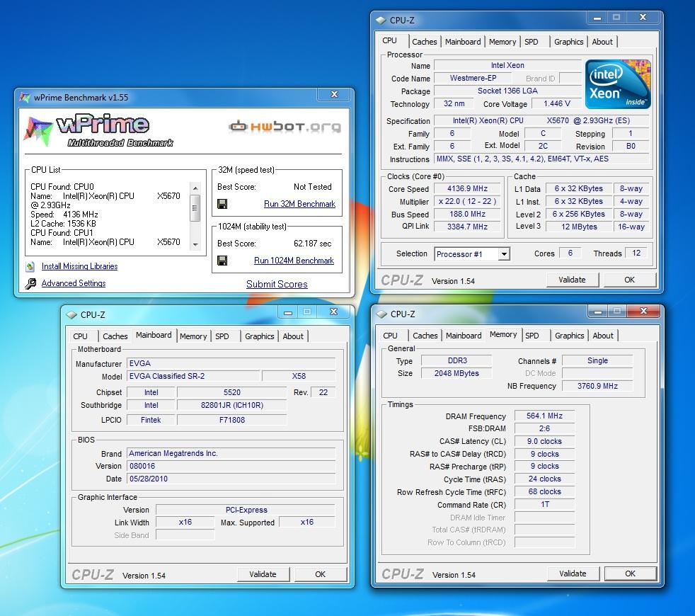Viewport: 695px width, 616px height.
Task: Run the 32M Benchmark
Action: [x=299, y=204]
